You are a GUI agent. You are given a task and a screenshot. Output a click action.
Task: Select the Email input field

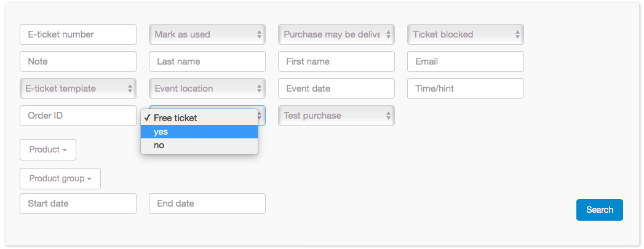click(466, 61)
